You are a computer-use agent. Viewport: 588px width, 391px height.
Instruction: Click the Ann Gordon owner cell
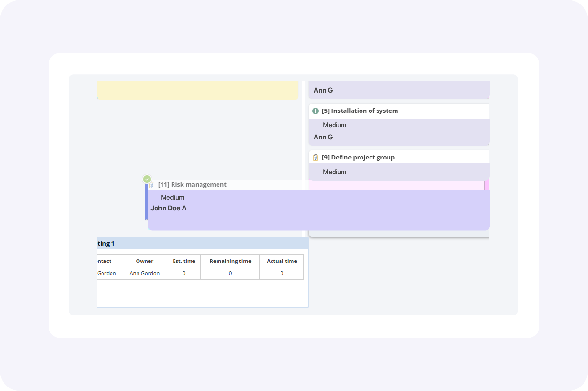pos(144,273)
